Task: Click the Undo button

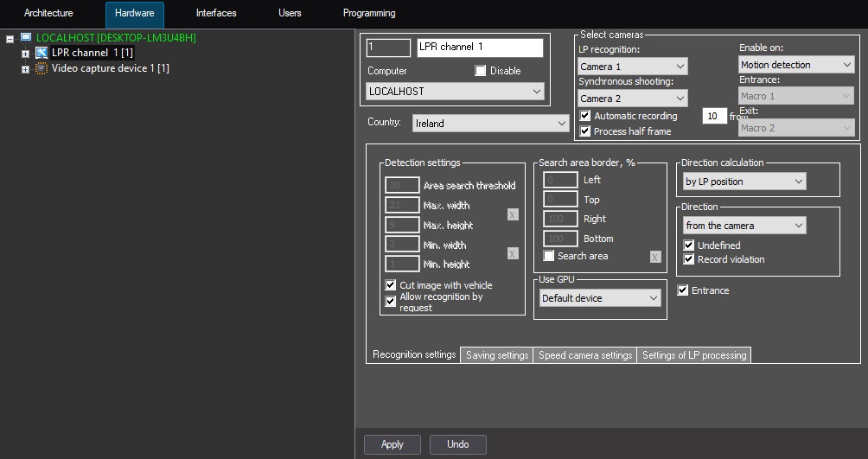Action: [457, 444]
